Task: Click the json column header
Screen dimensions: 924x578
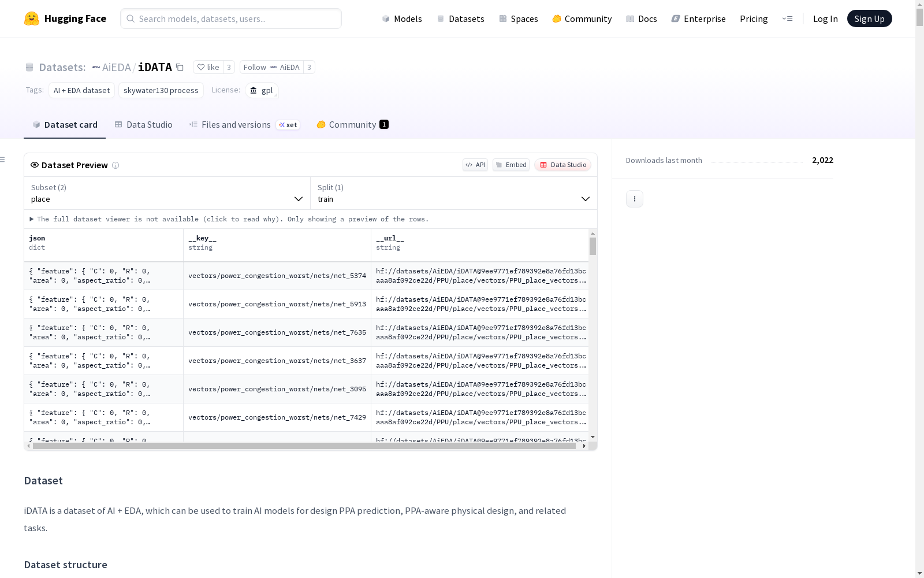Action: click(104, 245)
